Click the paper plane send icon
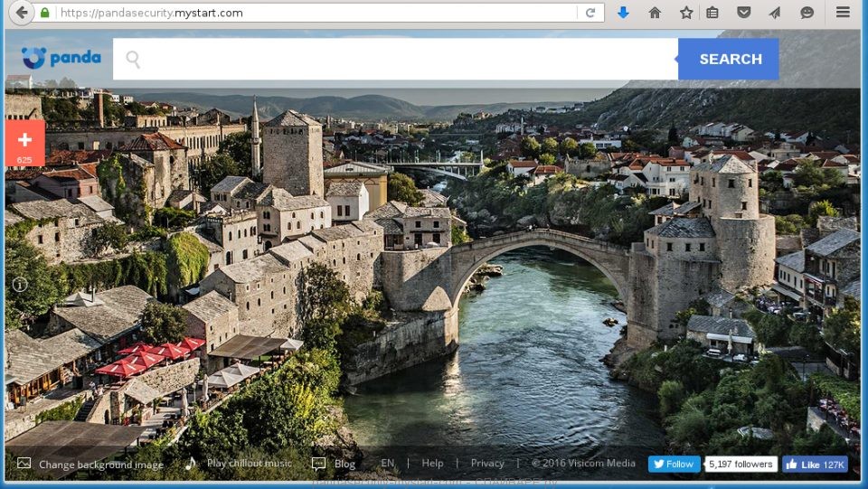 click(775, 13)
